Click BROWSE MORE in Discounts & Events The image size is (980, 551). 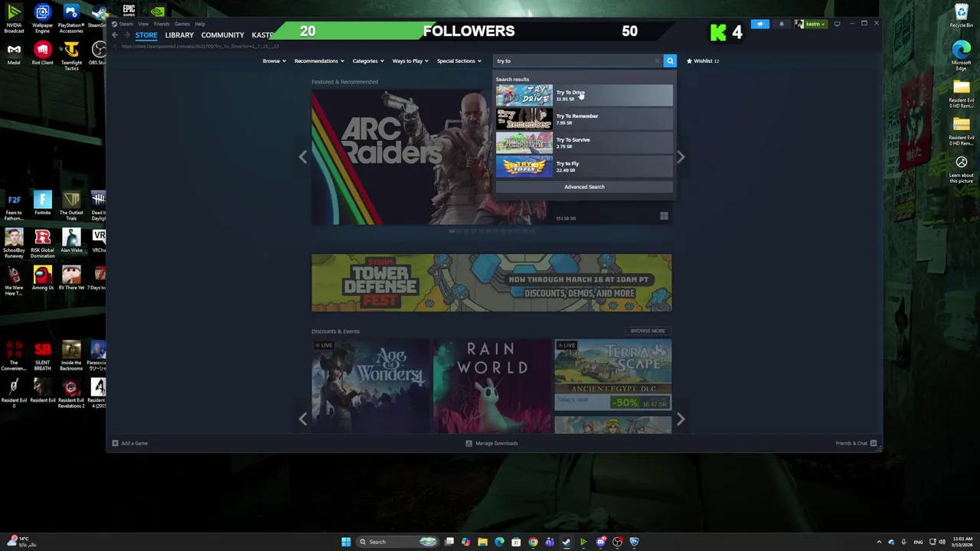click(x=648, y=331)
